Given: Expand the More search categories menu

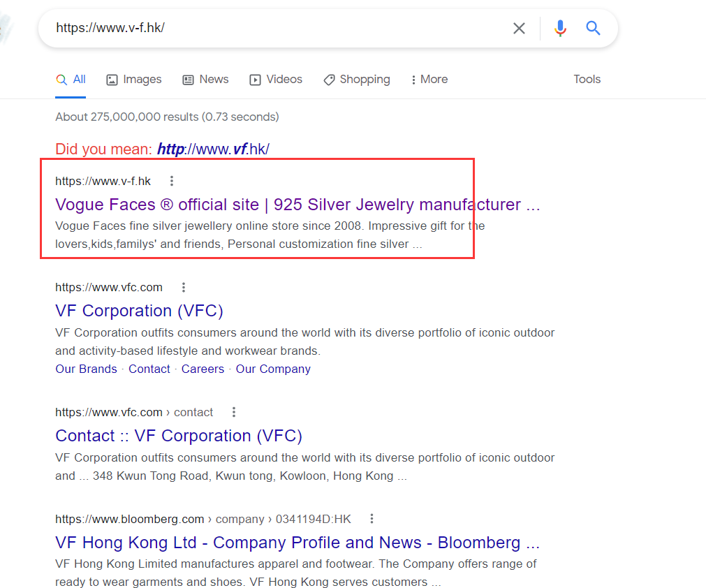Looking at the screenshot, I should coord(429,80).
